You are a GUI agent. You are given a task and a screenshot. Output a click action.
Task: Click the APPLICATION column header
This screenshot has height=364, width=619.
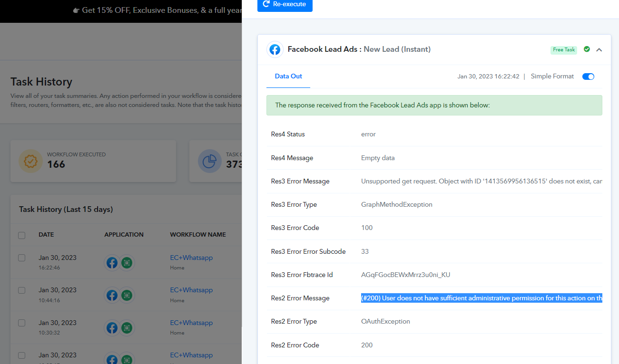coord(124,235)
